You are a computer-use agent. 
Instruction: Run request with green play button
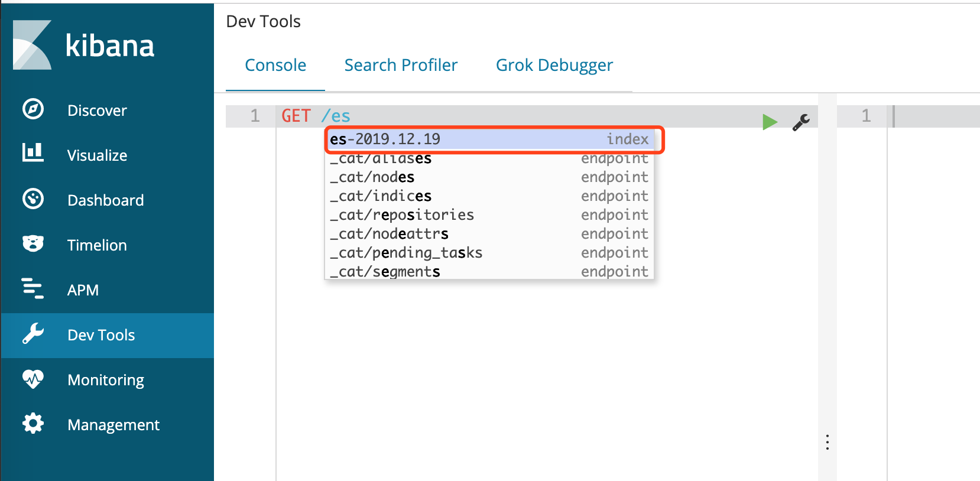770,122
